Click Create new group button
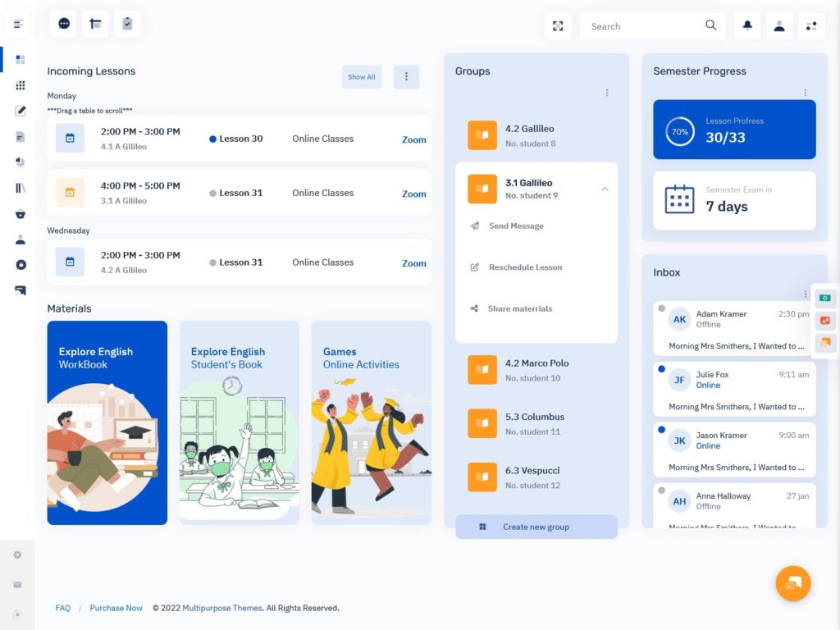Image resolution: width=840 pixels, height=630 pixels. point(536,527)
